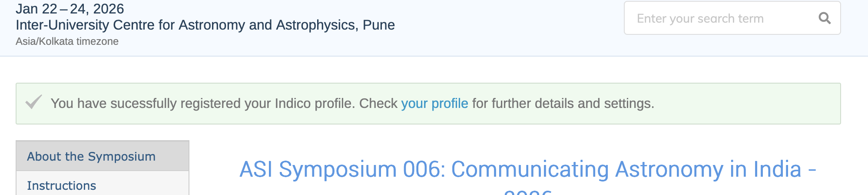Open the 'your profile' link
Screen dimensions: 868x195
(x=434, y=104)
